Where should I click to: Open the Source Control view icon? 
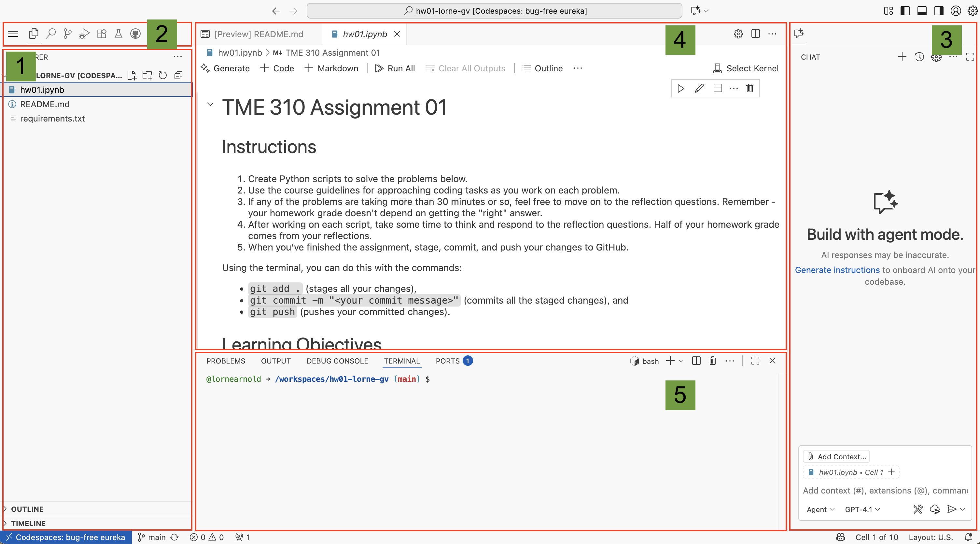coord(67,34)
